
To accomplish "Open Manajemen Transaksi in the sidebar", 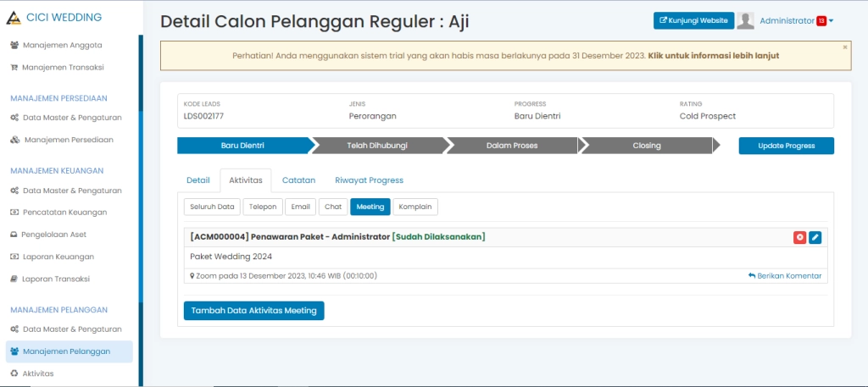I will click(63, 67).
